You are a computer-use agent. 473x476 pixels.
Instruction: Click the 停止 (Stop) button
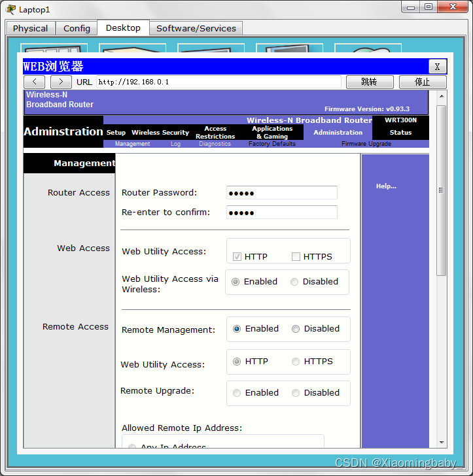(x=423, y=82)
